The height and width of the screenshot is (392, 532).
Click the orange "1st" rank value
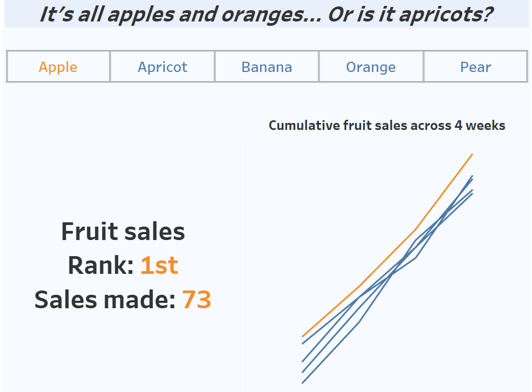[x=159, y=265]
